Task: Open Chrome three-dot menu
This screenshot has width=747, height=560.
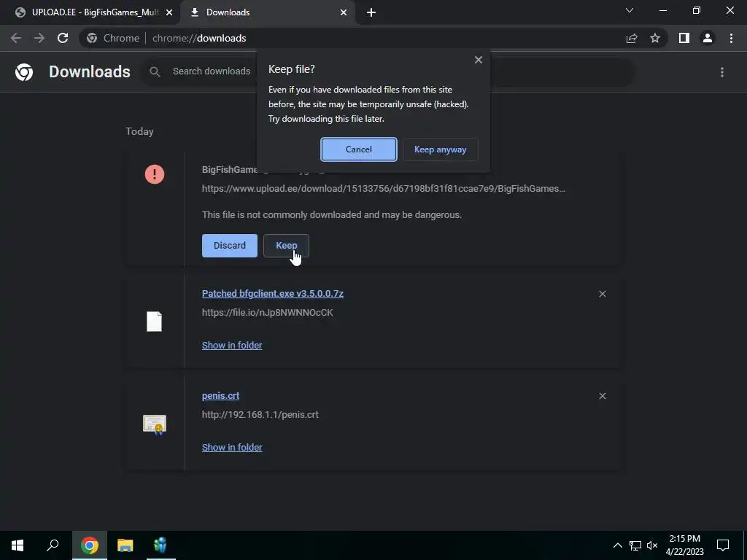Action: 731,38
